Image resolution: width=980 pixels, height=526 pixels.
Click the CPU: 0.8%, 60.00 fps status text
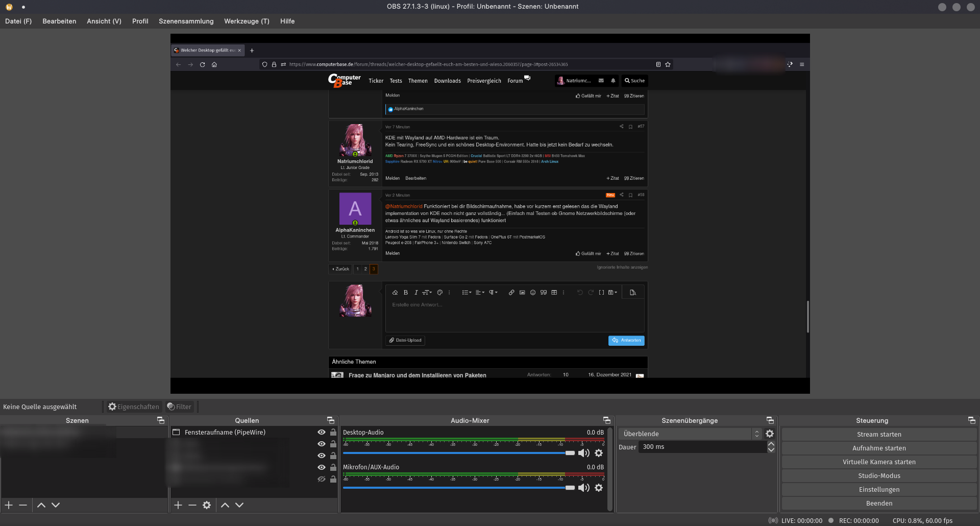point(922,520)
